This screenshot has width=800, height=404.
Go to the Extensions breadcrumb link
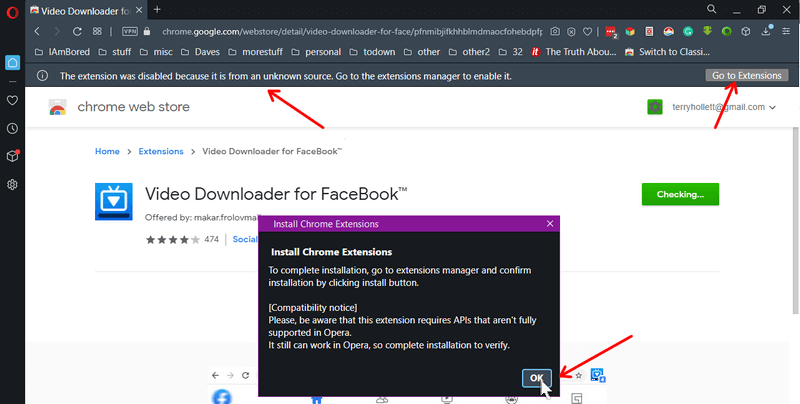161,152
